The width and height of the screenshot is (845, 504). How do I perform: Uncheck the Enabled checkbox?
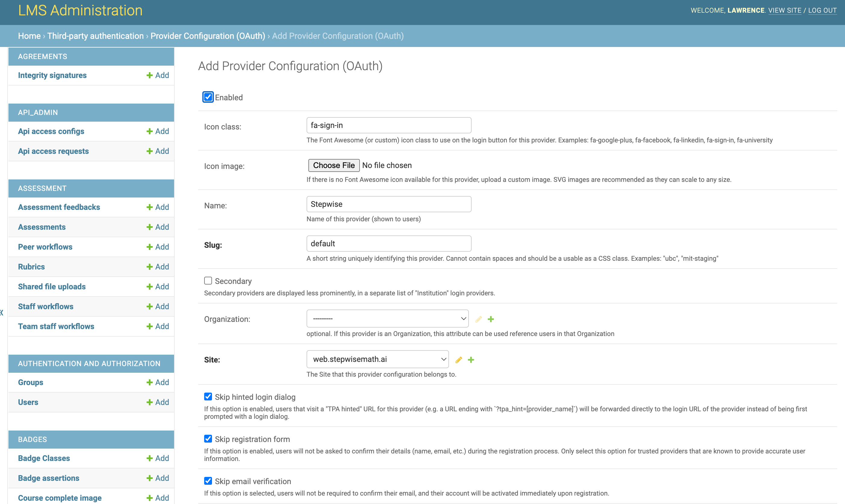208,97
